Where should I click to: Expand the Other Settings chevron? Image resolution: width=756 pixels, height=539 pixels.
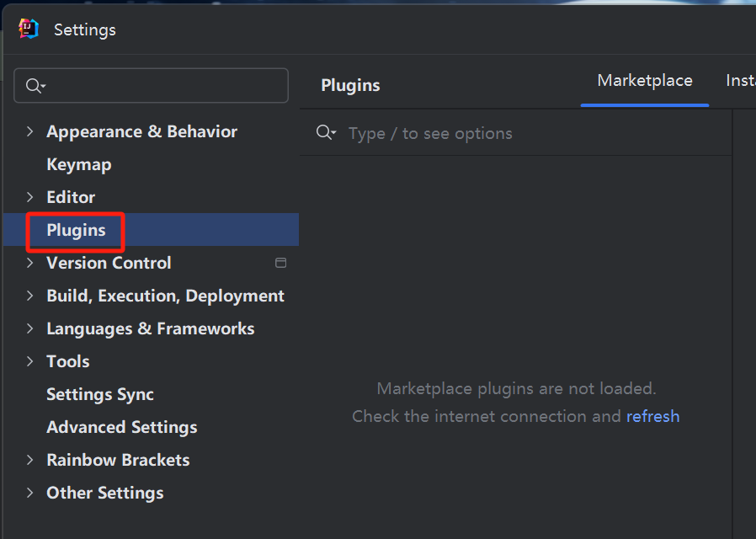(x=30, y=493)
